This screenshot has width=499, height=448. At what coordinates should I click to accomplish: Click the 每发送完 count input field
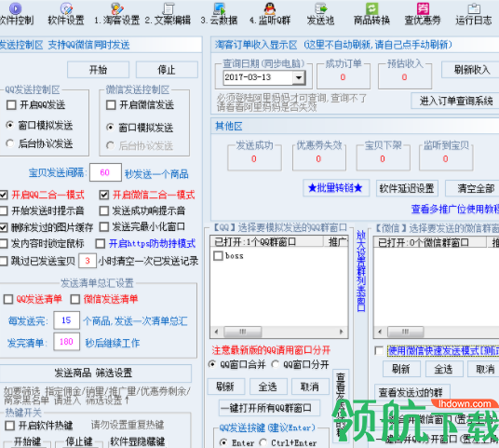pyautogui.click(x=66, y=320)
